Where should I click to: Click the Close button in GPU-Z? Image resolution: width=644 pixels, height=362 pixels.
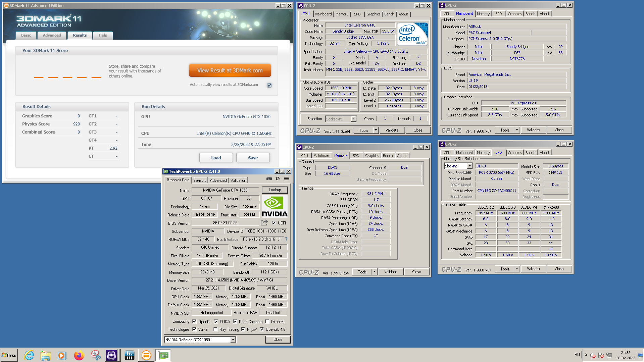click(278, 340)
